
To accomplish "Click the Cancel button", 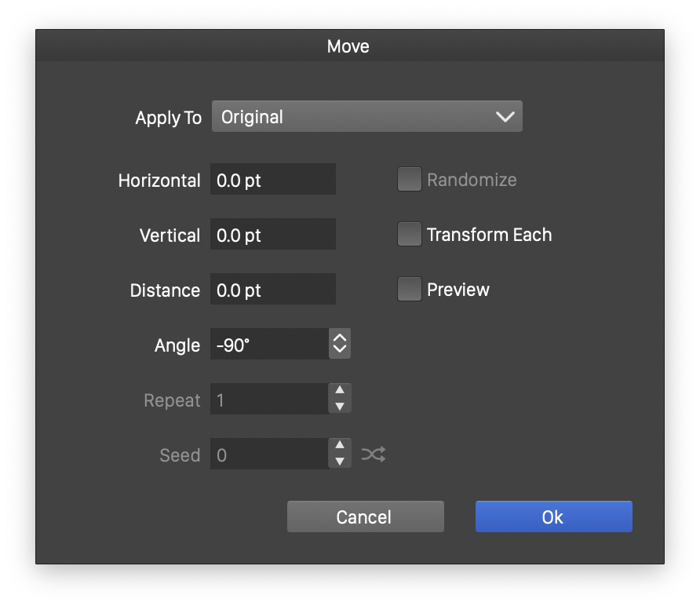I will 366,517.
